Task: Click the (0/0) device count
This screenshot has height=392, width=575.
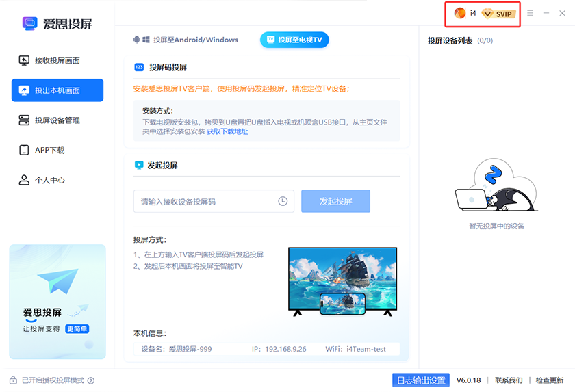Action: 485,40
